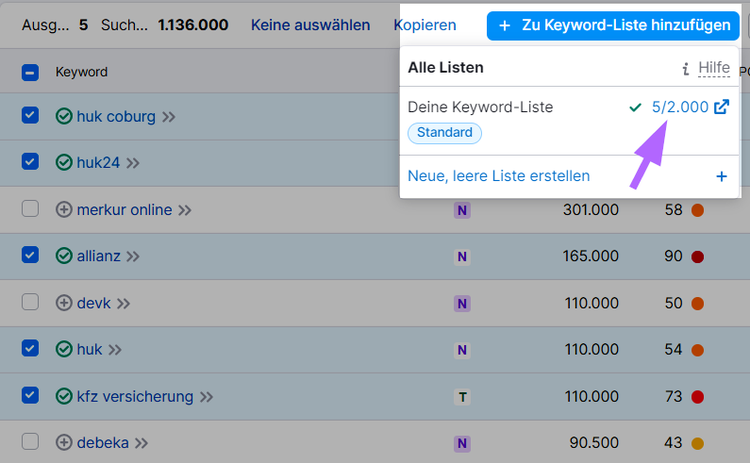The height and width of the screenshot is (463, 750).
Task: Uncheck the kfz versicherung checkbox
Action: tap(30, 395)
